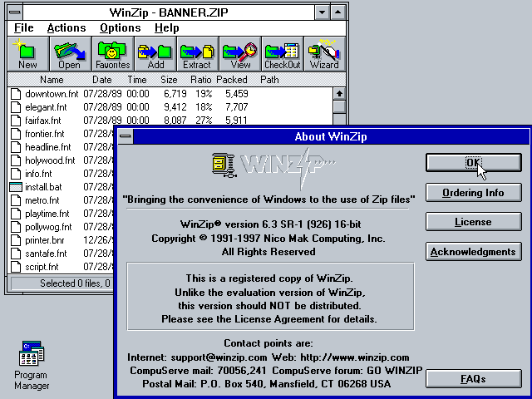532x399 pixels.
Task: Click the downtown.fnt size value 6,719
Action: (175, 94)
